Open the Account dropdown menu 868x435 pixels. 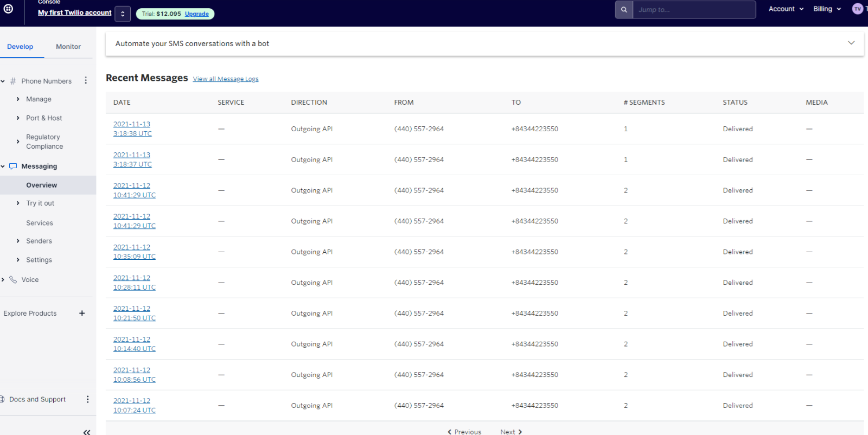tap(786, 9)
